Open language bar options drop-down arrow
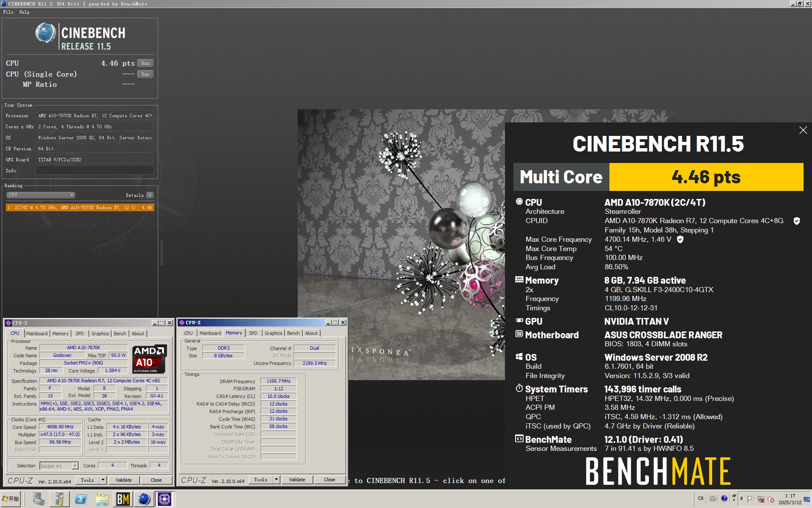Image resolution: width=812 pixels, height=508 pixels. click(x=734, y=501)
